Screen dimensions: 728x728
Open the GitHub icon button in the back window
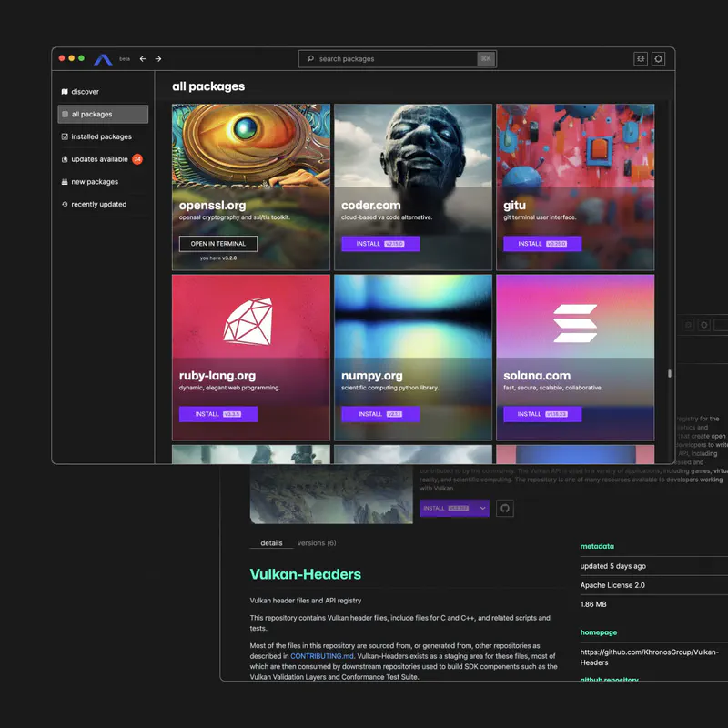[505, 509]
